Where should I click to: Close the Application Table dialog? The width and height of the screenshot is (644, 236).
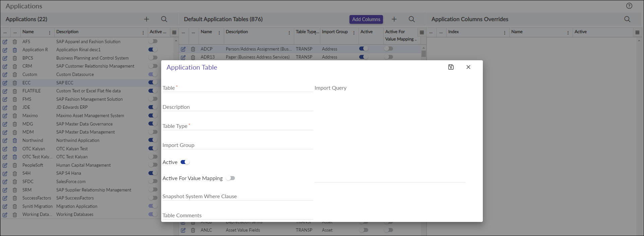tap(468, 67)
